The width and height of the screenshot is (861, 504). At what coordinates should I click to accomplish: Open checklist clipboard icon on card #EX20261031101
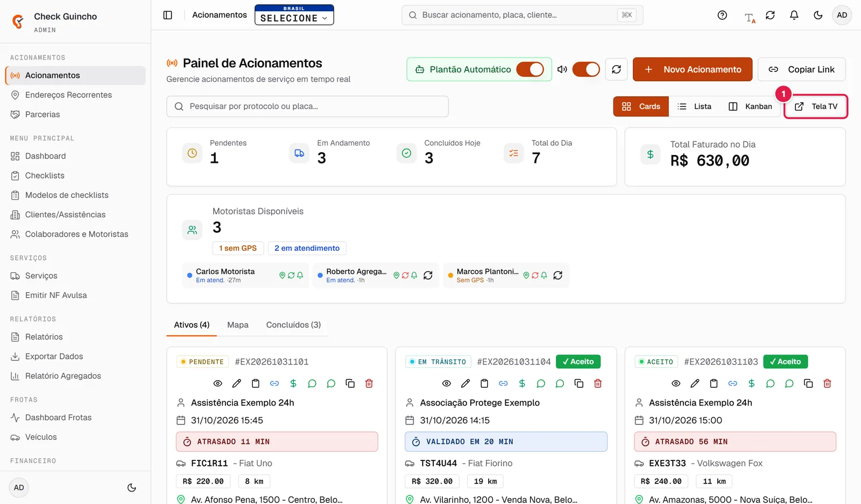coord(256,384)
